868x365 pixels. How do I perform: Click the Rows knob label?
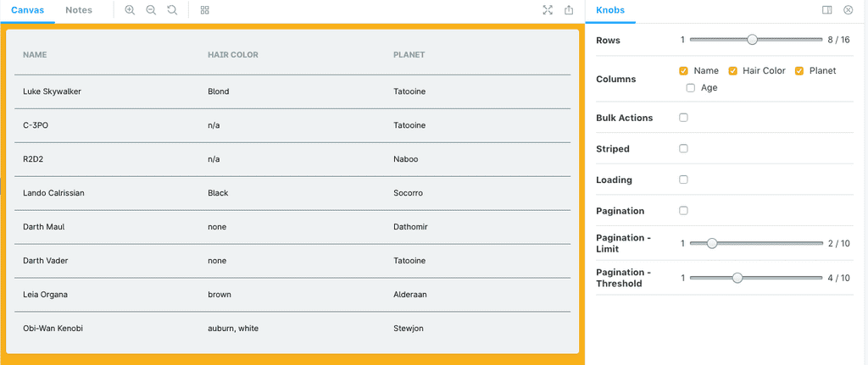tap(608, 41)
